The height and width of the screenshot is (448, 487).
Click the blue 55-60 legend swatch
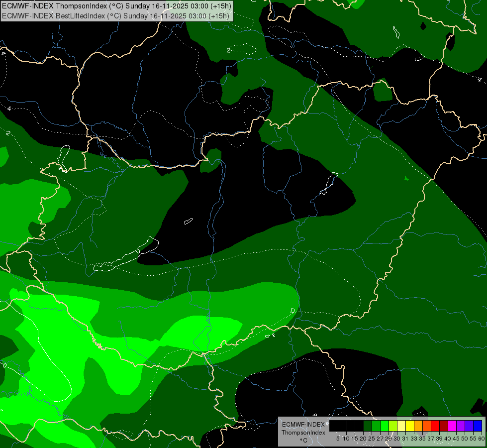coord(478,426)
